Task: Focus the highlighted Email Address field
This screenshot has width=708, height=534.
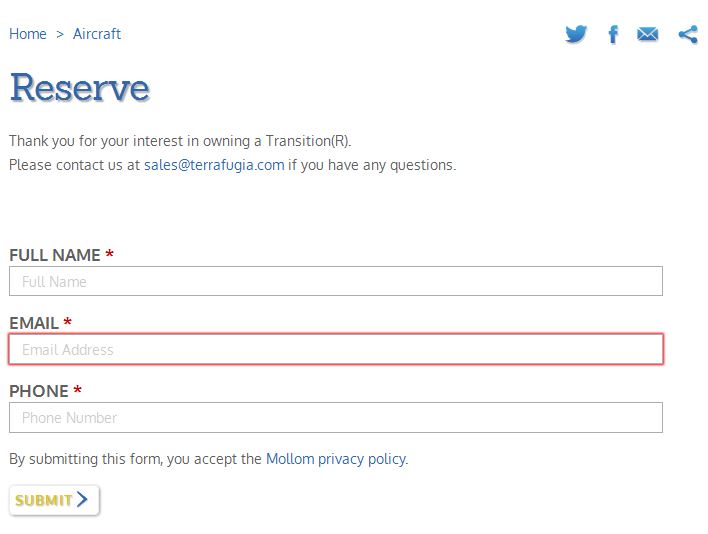Action: (336, 349)
